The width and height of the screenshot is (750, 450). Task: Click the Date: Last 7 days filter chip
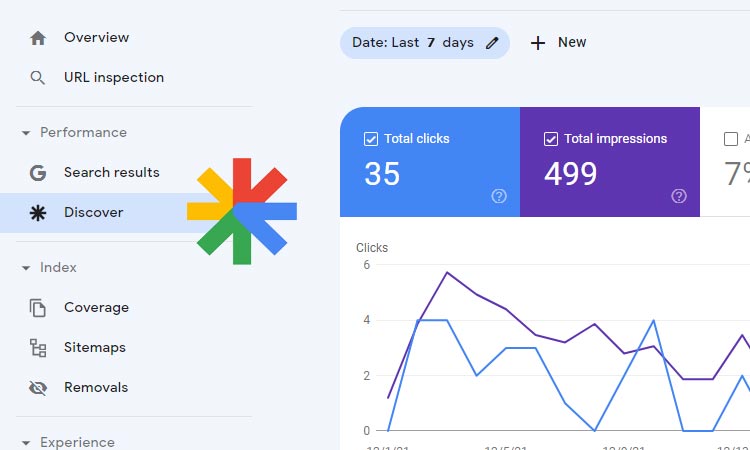425,43
